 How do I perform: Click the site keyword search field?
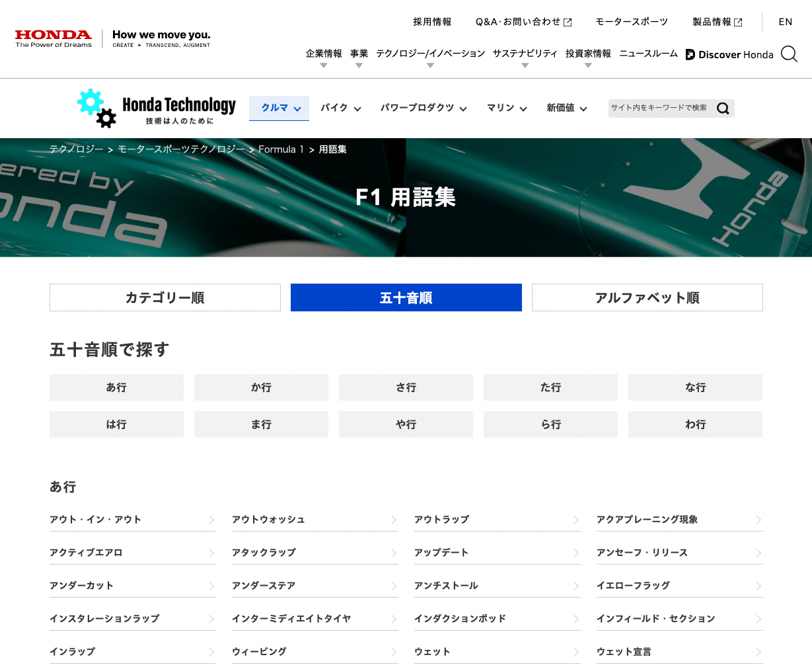coord(659,108)
